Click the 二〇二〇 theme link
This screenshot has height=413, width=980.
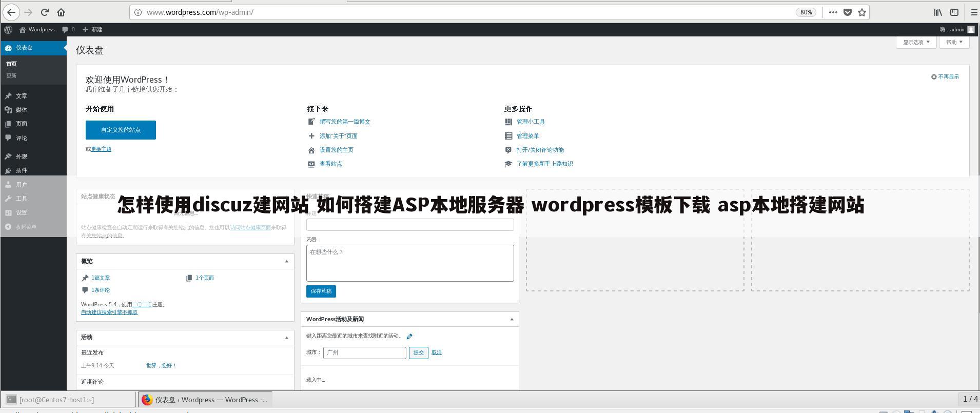point(142,305)
